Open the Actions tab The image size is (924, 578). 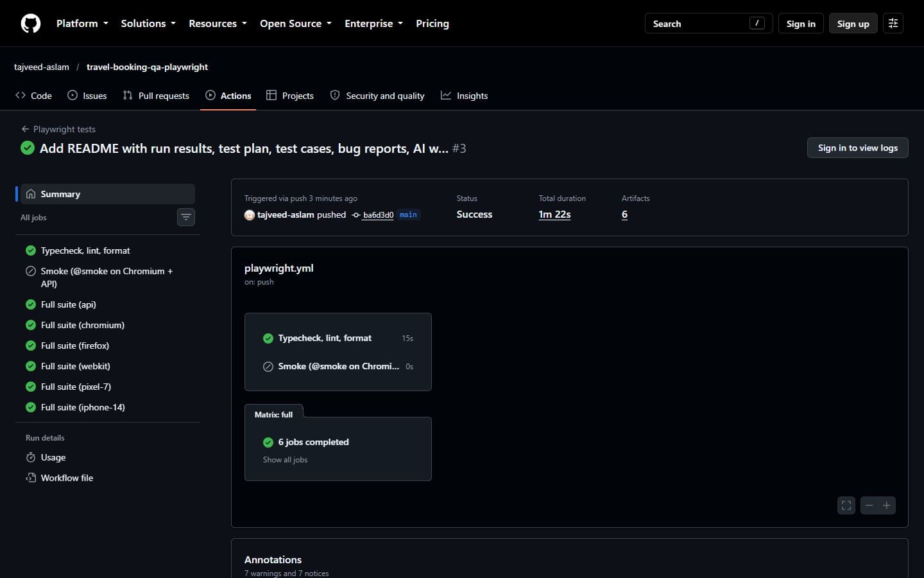228,96
